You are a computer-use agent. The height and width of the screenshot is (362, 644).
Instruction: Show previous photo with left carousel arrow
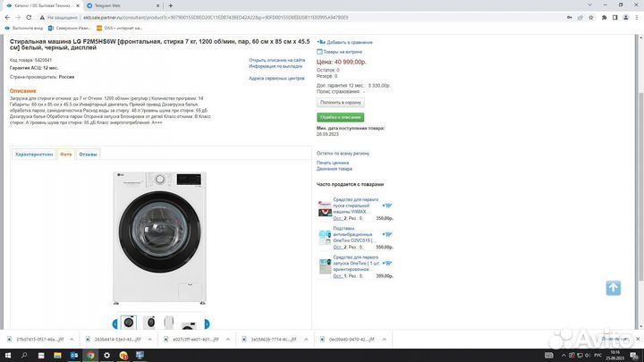[x=115, y=324]
